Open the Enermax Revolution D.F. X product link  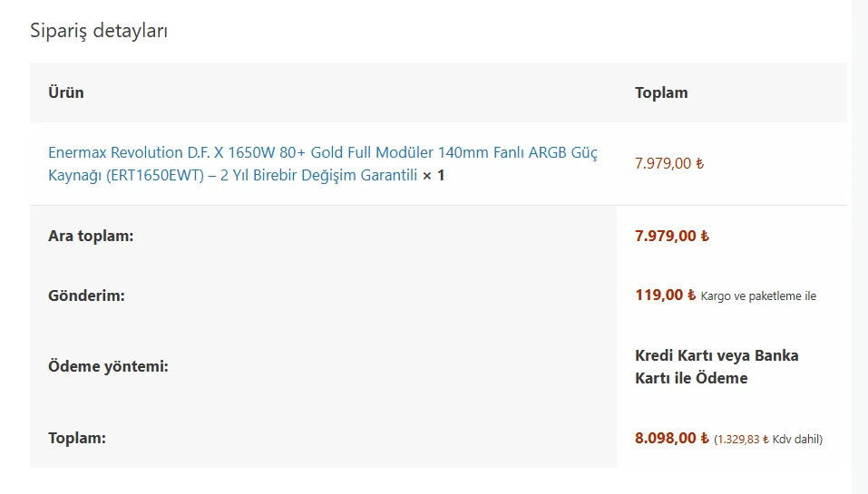323,164
